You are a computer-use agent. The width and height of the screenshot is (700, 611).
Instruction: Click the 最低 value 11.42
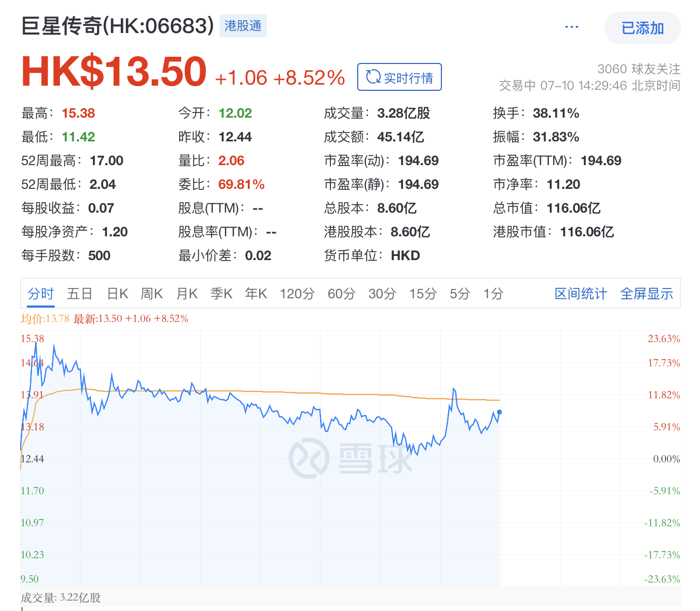point(78,137)
